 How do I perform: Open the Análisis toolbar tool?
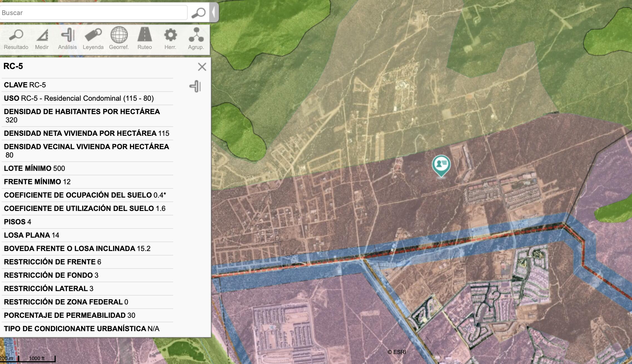[67, 39]
